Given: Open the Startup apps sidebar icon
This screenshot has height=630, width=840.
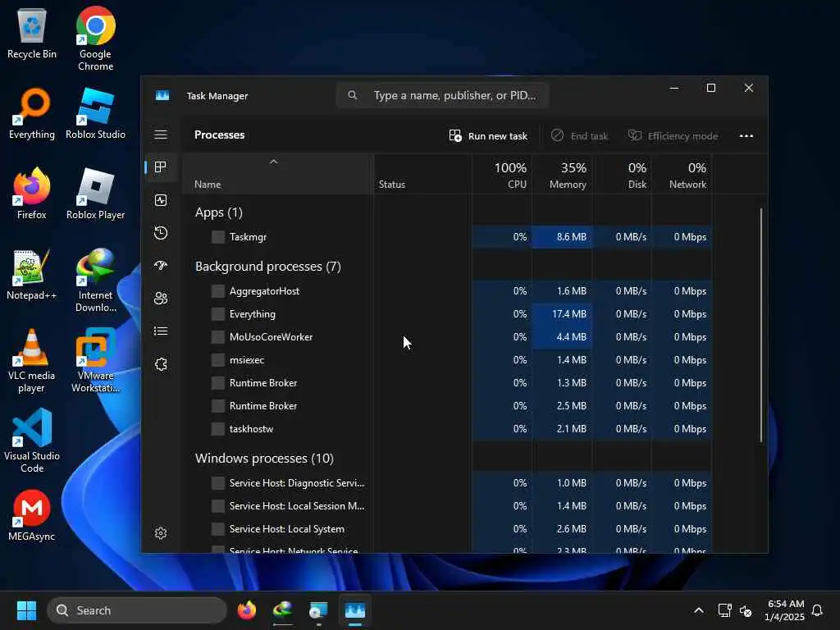Looking at the screenshot, I should pyautogui.click(x=161, y=266).
